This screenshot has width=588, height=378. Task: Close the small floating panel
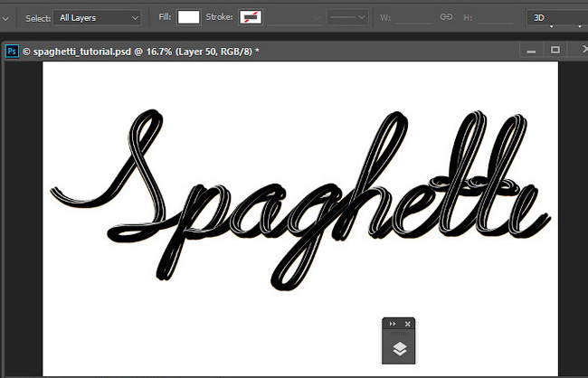point(408,324)
